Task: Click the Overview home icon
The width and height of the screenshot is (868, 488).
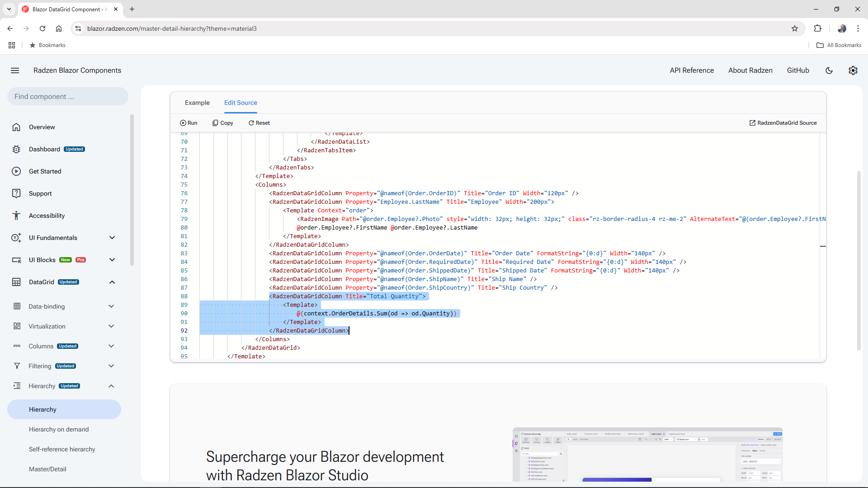Action: (16, 127)
